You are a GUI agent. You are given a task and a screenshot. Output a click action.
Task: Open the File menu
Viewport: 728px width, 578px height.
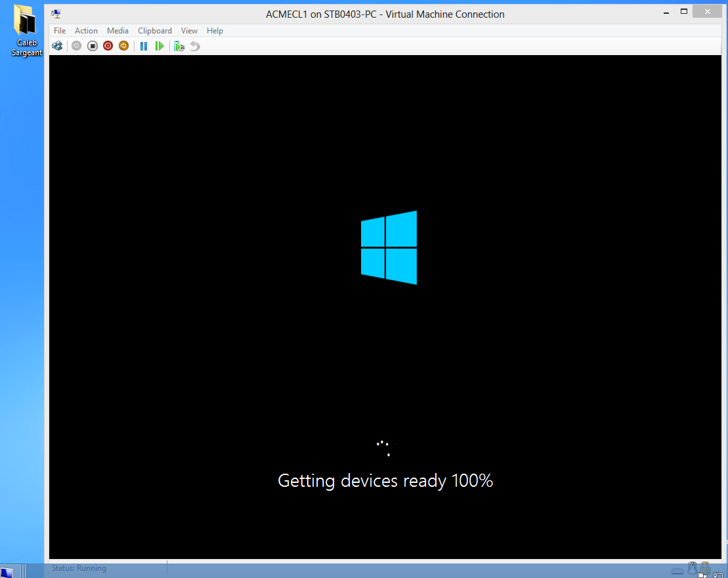60,31
